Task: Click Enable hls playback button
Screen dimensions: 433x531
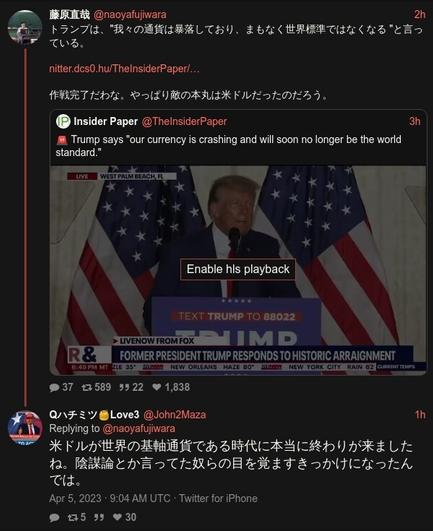Action: [x=238, y=269]
